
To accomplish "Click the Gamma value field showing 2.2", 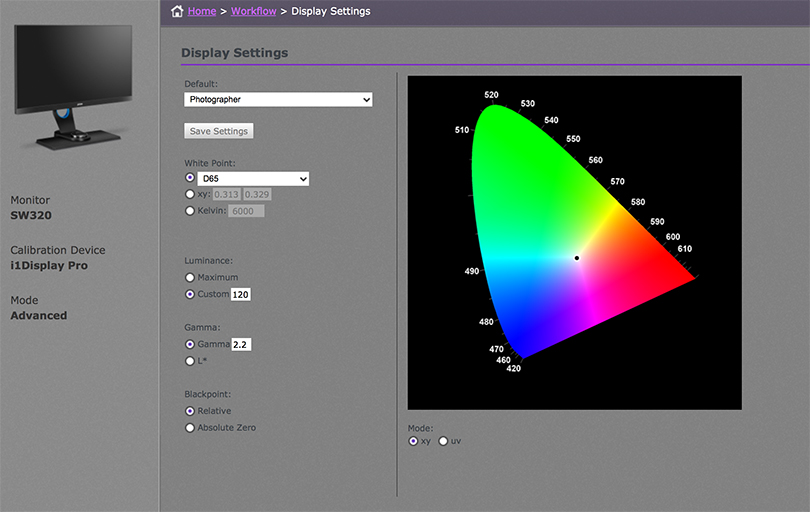I will coord(241,344).
